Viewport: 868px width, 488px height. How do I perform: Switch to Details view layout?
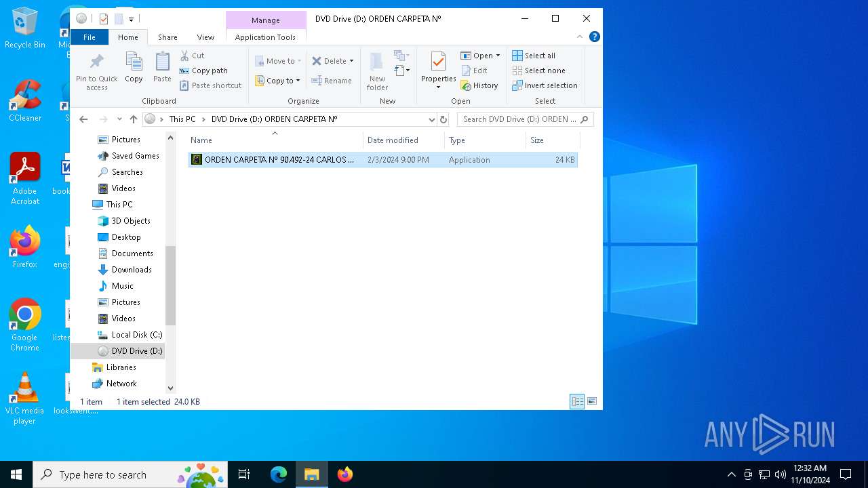[x=577, y=402]
